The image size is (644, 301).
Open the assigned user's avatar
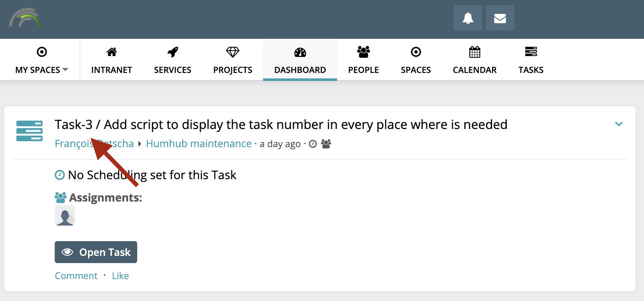pos(65,215)
